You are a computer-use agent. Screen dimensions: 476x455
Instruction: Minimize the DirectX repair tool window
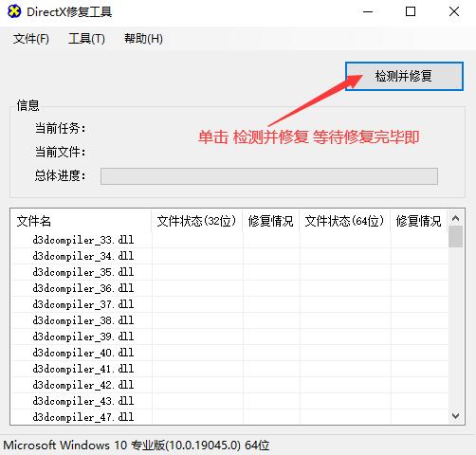(368, 12)
